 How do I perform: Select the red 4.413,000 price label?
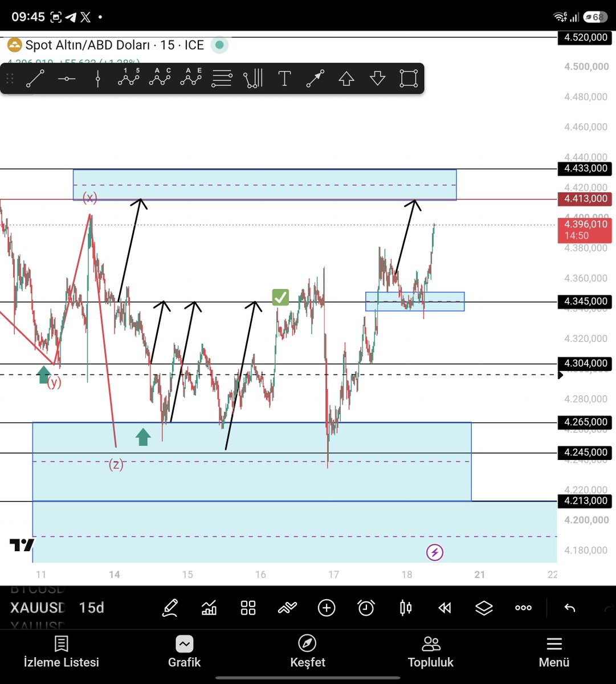tap(586, 198)
